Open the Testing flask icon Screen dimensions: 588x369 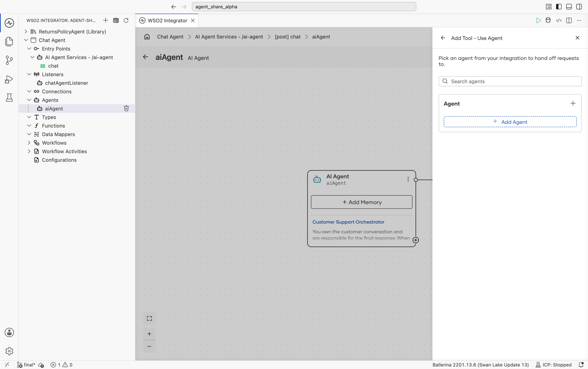pos(9,98)
